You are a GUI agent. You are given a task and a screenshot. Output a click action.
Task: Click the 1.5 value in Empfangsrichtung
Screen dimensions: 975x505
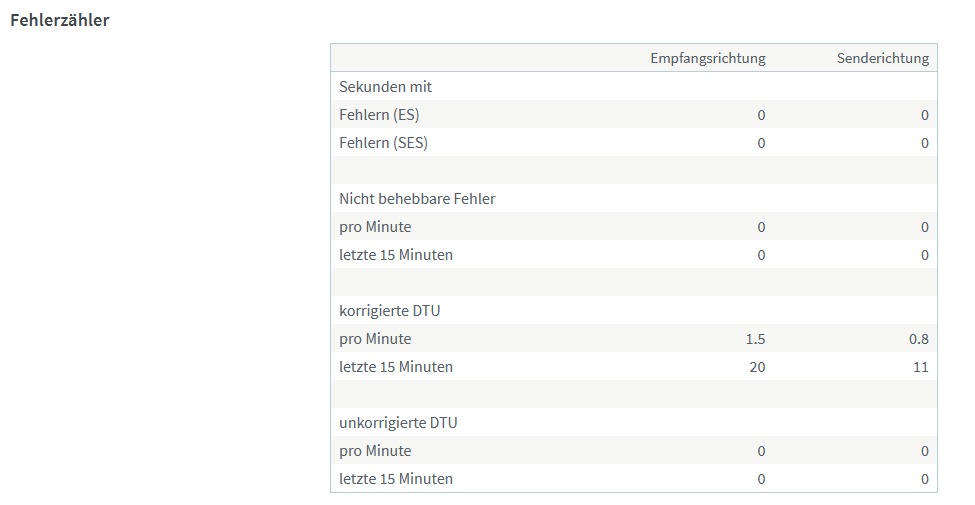[755, 340]
